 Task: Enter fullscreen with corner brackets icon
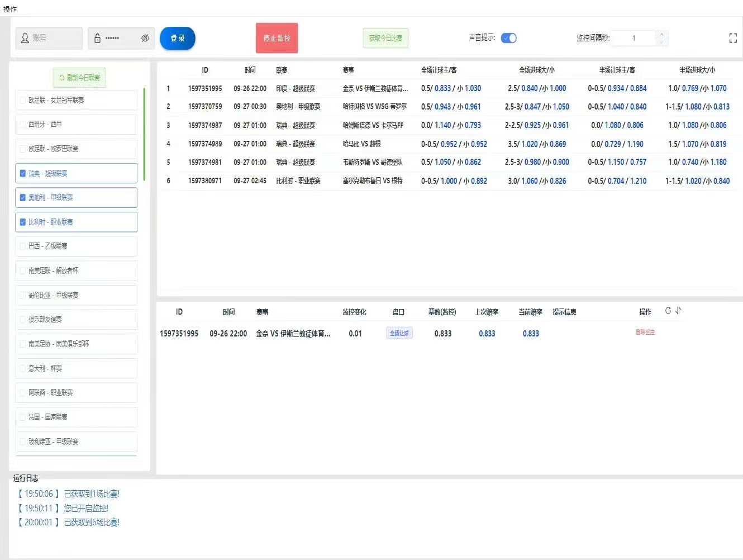(733, 38)
